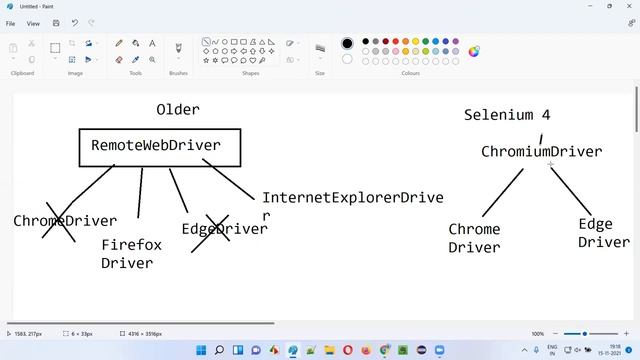640x360 pixels.
Task: Pick the yellow colour swatch
Action: [x=416, y=41]
